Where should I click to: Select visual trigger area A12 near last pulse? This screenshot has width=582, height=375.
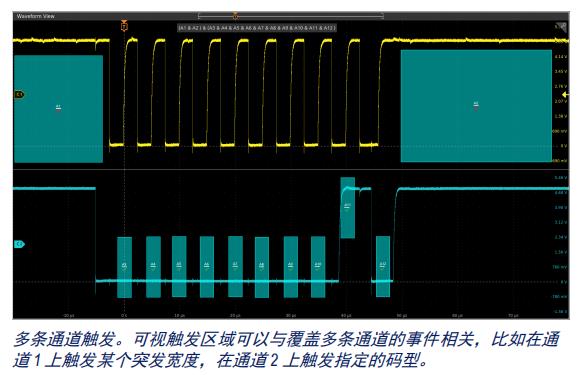[383, 267]
